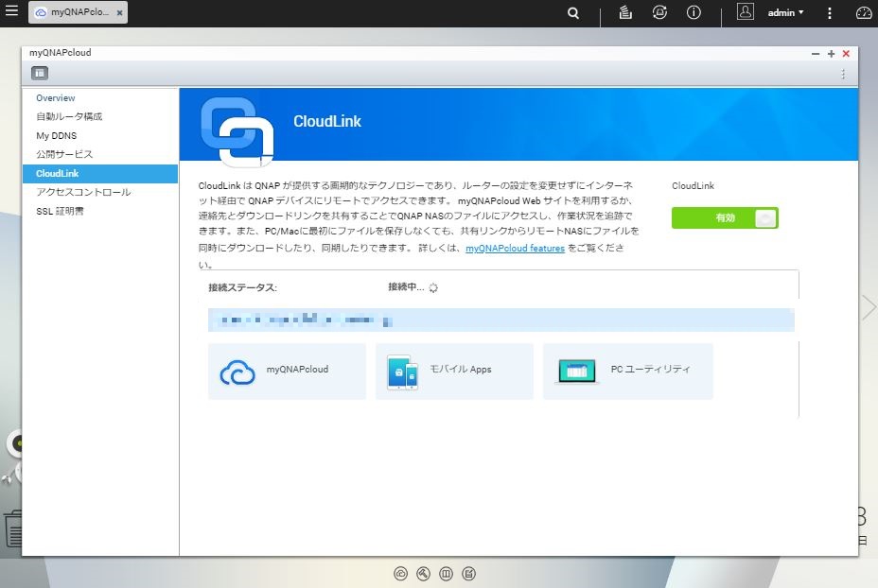Toggle the sidebar panel icon
This screenshot has height=588, width=878.
click(40, 74)
